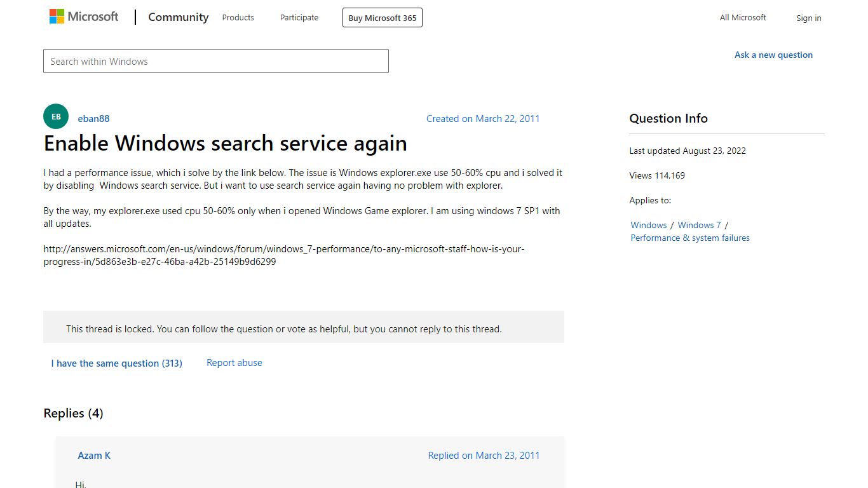This screenshot has width=868, height=488.
Task: Open Performance & system failures link
Action: [690, 238]
